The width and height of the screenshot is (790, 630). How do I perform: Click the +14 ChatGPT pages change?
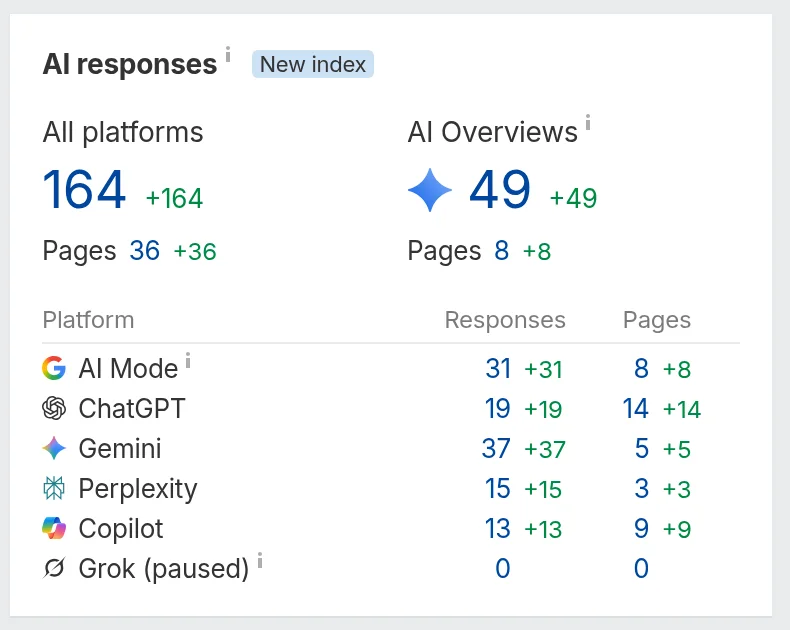pyautogui.click(x=682, y=409)
